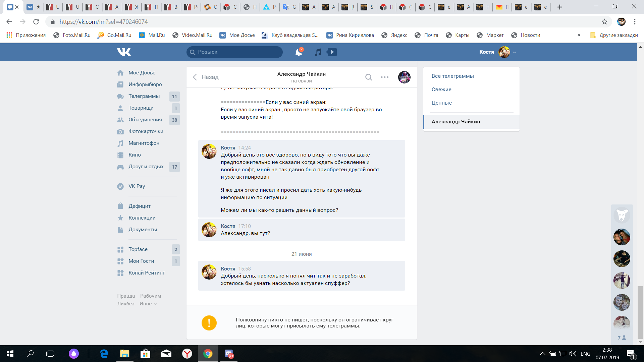The width and height of the screenshot is (644, 362).
Task: Show hidden bookmarks with the double chevron
Action: point(579,35)
